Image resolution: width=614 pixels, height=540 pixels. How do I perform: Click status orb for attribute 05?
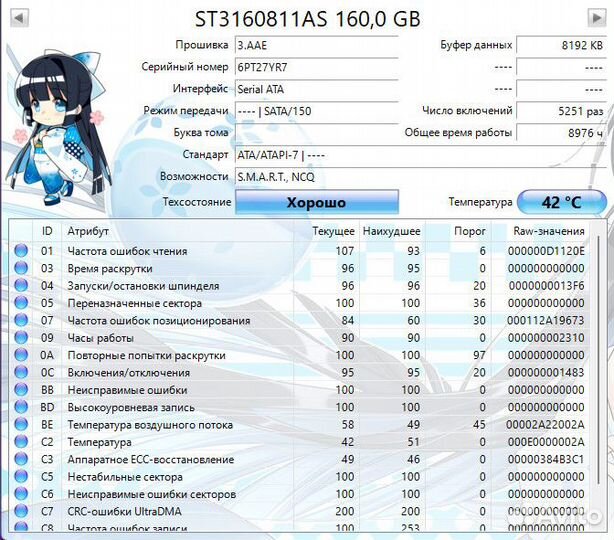(x=21, y=303)
